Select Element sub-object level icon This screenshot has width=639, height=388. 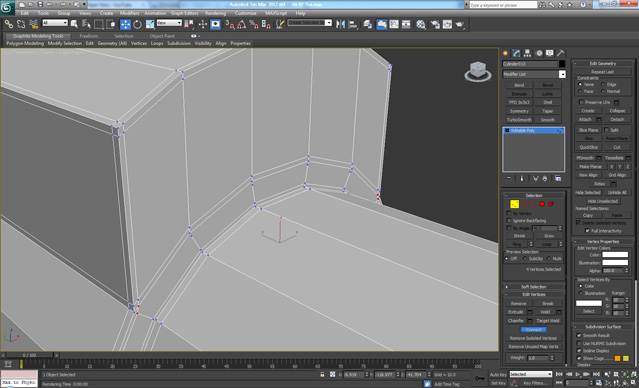click(551, 204)
